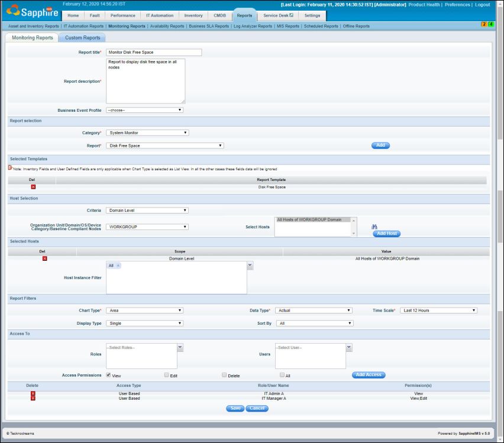This screenshot has height=443, width=504.
Task: Click the binoculars host search icon
Action: (x=375, y=226)
